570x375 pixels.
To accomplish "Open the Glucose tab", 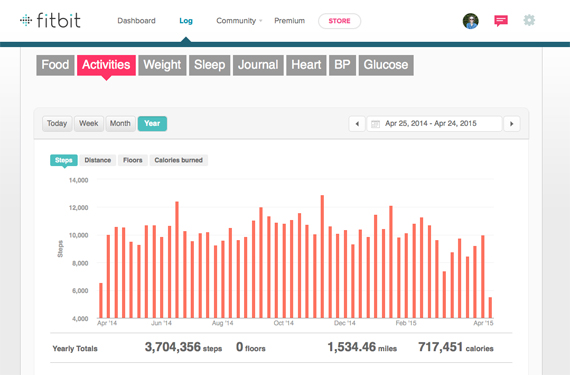I will tap(386, 65).
